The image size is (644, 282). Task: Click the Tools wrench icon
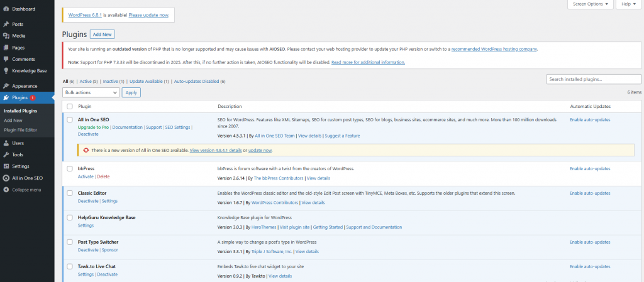pos(6,155)
